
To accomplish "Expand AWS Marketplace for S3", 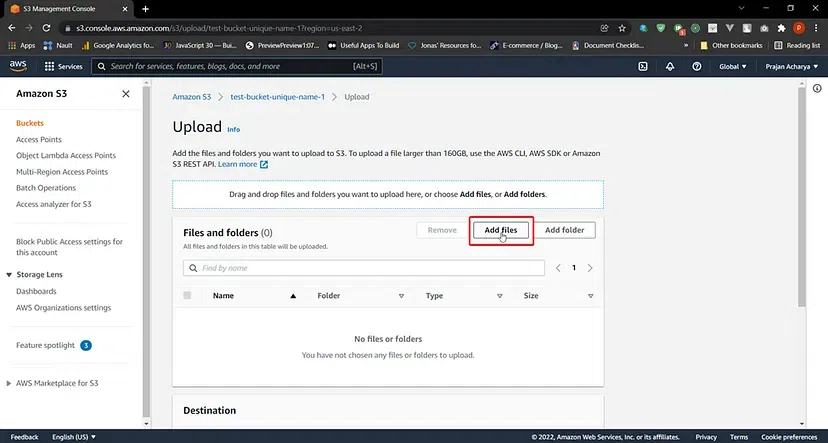I will (8, 383).
